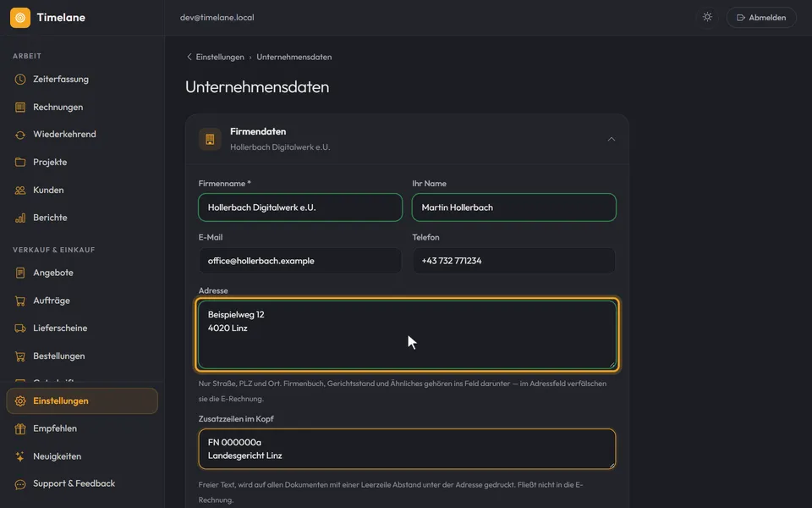Follow the Einstellungen breadcrumb link

[x=220, y=57]
